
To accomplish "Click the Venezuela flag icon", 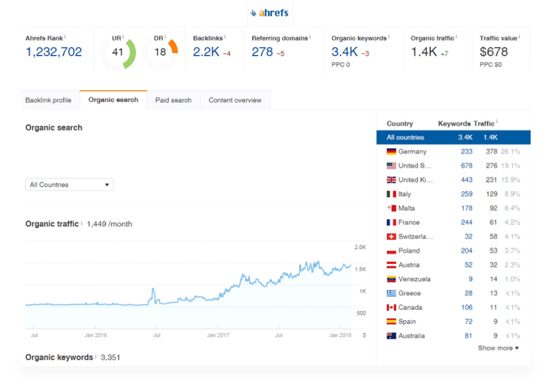I will 391,279.
